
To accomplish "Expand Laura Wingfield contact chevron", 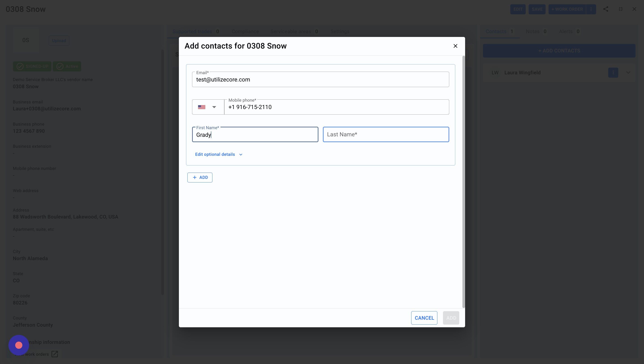I will tap(628, 73).
